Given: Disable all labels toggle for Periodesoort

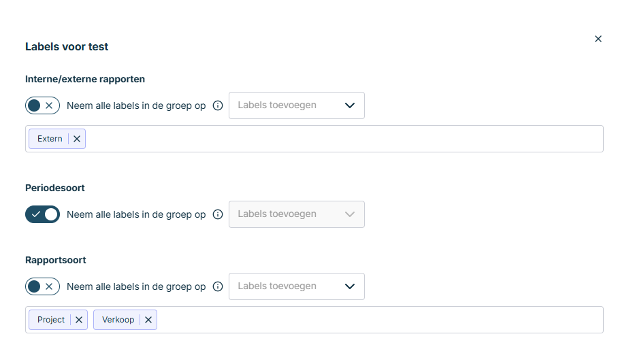Looking at the screenshot, I should coord(42,214).
